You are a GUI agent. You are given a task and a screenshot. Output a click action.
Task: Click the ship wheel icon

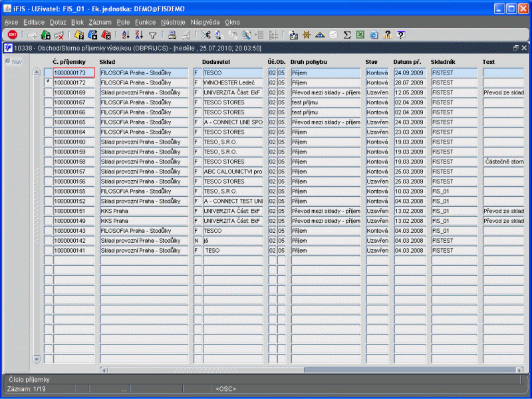[307, 35]
